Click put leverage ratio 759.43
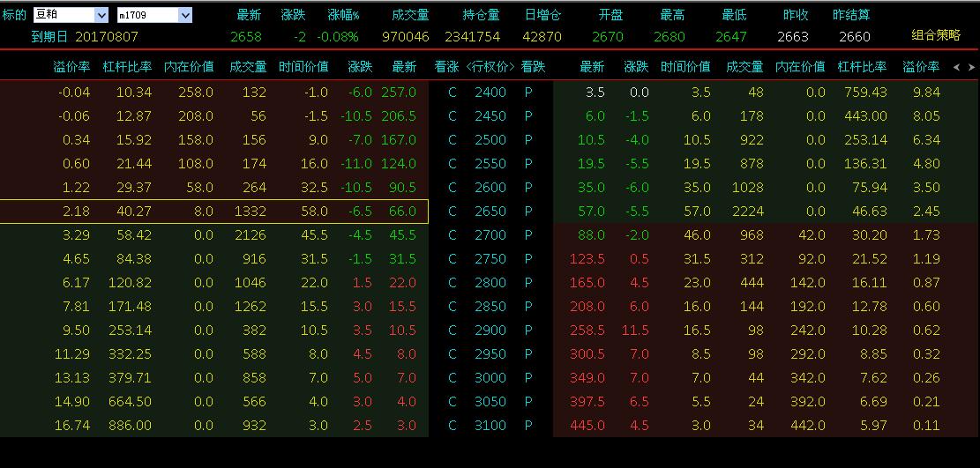This screenshot has height=468, width=980. coord(865,93)
